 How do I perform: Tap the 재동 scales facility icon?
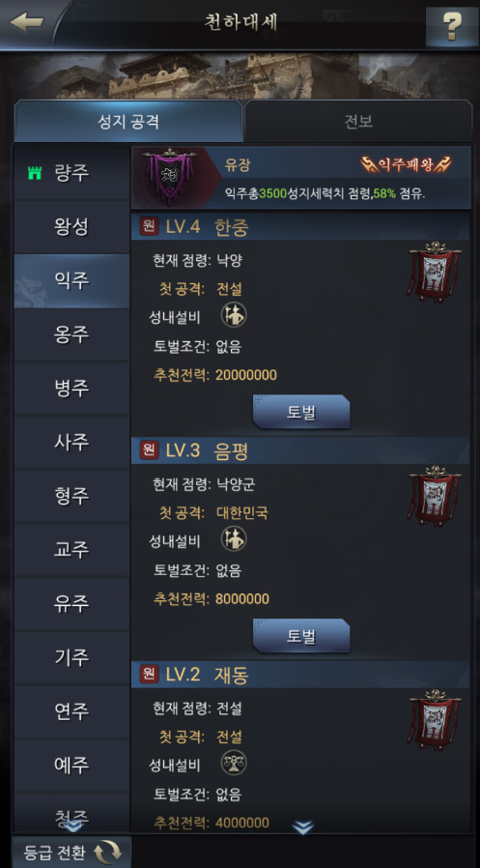click(x=234, y=763)
